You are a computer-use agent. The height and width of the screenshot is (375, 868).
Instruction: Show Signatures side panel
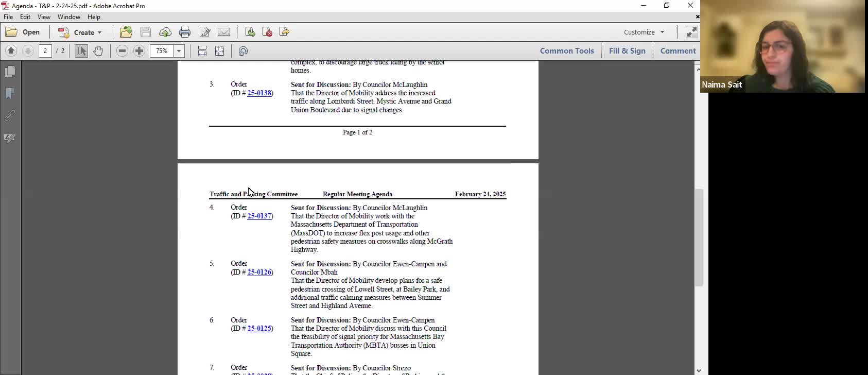click(10, 138)
